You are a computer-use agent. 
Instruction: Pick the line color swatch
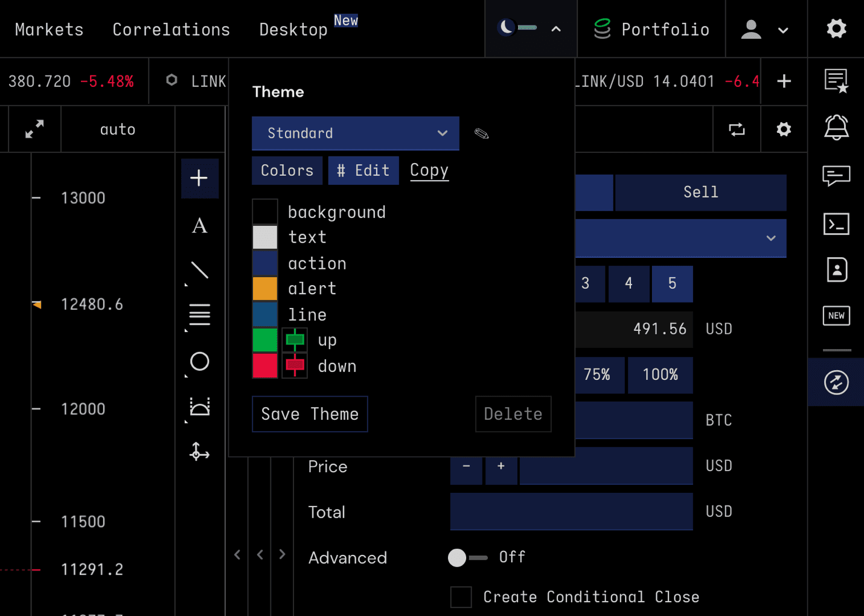coord(265,315)
